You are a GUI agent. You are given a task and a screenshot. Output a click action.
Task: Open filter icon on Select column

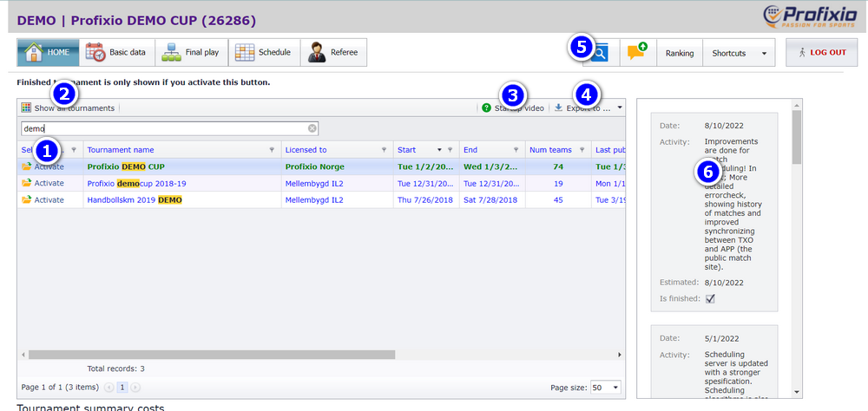(74, 150)
